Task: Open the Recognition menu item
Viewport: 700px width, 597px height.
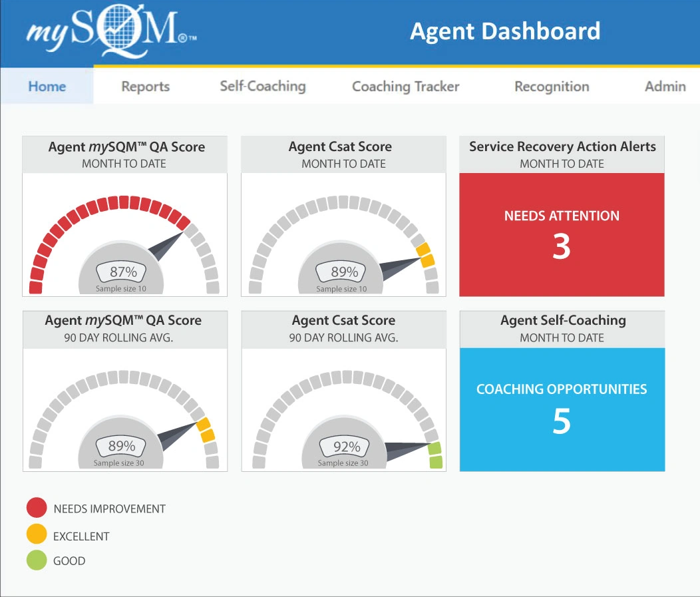Action: click(551, 86)
